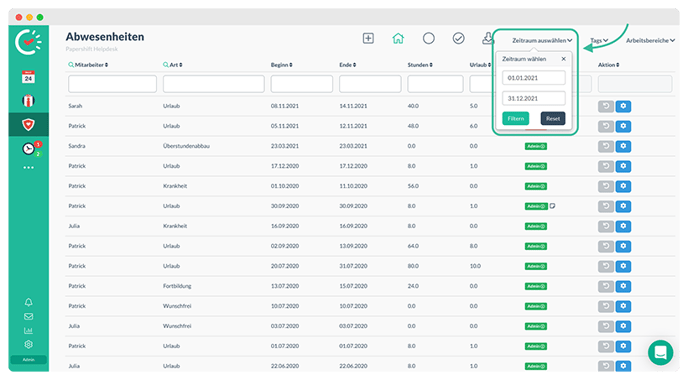Click blue gear button in Sarah's row
This screenshot has width=688, height=380.
pyautogui.click(x=623, y=106)
